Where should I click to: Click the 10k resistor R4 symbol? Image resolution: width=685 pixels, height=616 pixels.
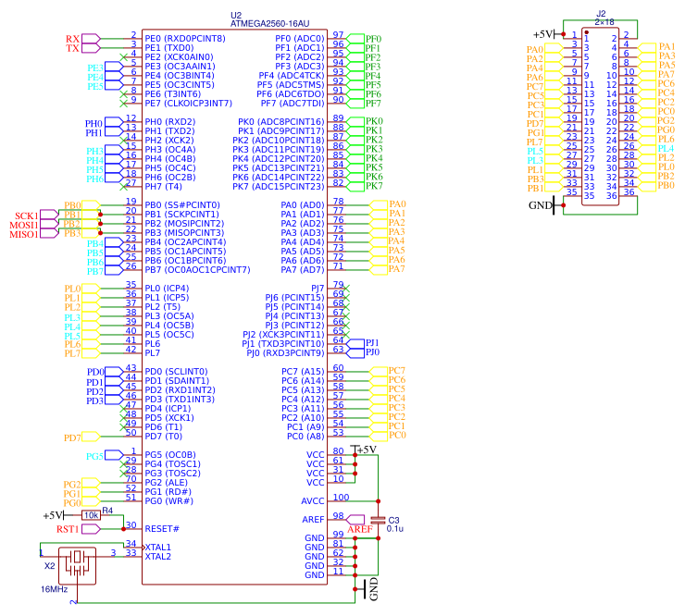pyautogui.click(x=92, y=515)
